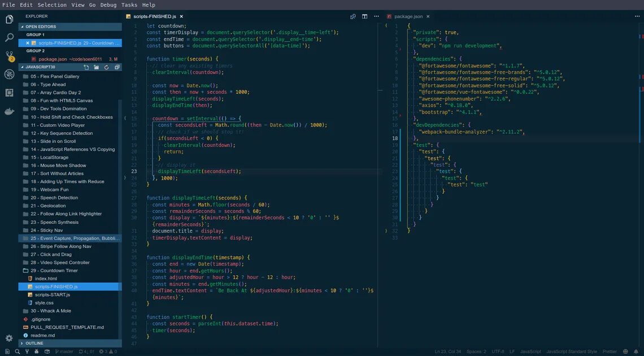Open index.html in the explorer
This screenshot has width=644, height=356.
pos(70,279)
